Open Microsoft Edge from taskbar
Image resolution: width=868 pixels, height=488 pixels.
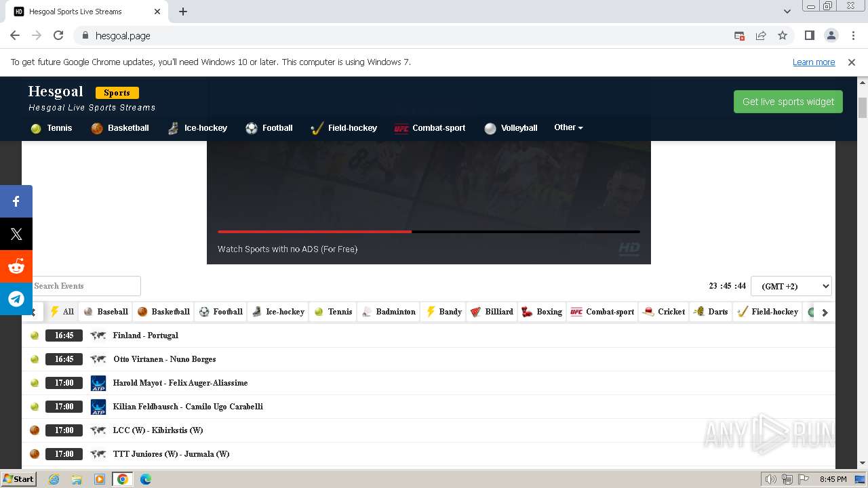[145, 479]
